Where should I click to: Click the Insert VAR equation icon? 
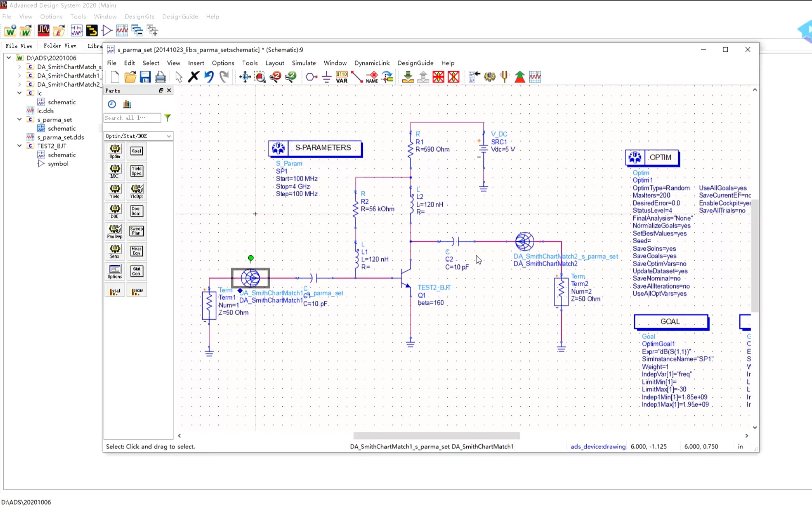(342, 77)
